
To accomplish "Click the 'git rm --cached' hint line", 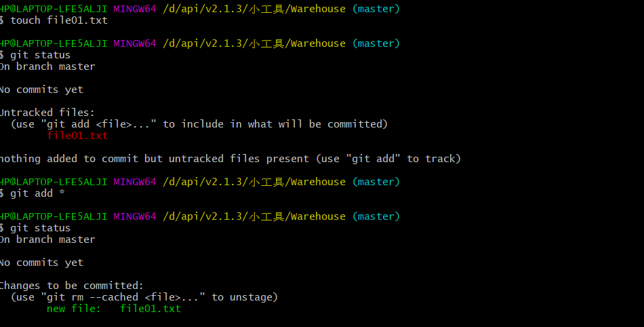I will (144, 297).
